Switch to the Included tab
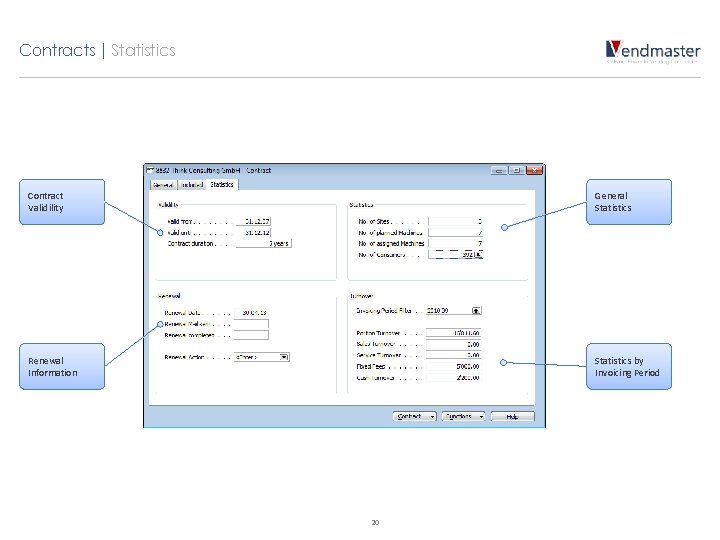Viewport: 720px width, 540px height. point(192,185)
